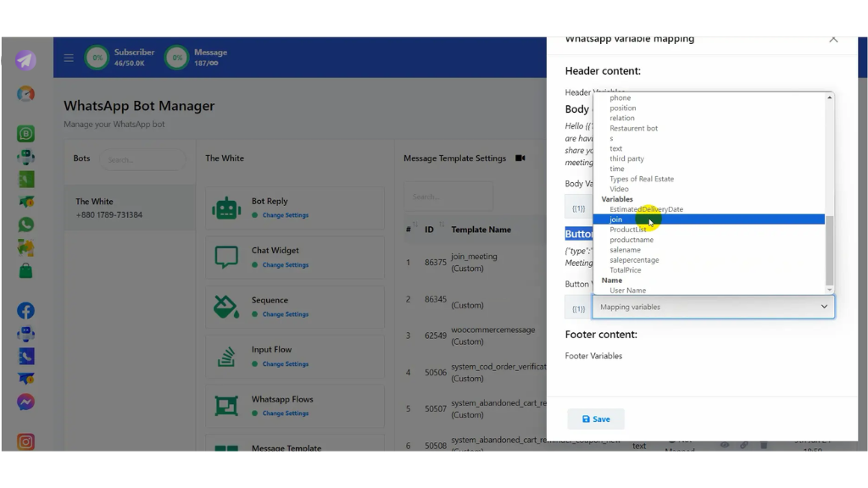
Task: Select The White bot in Bots list
Action: [x=130, y=208]
